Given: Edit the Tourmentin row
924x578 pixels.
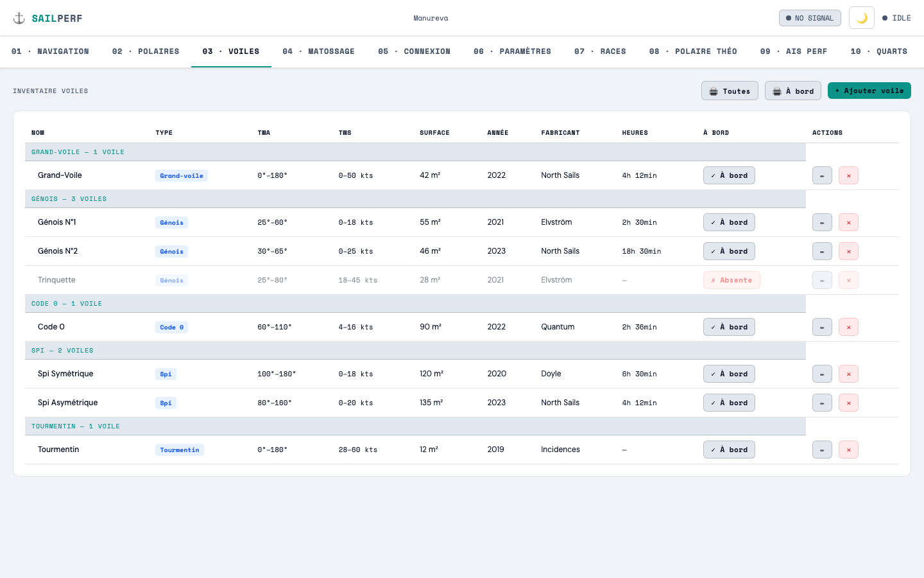Looking at the screenshot, I should [x=822, y=450].
